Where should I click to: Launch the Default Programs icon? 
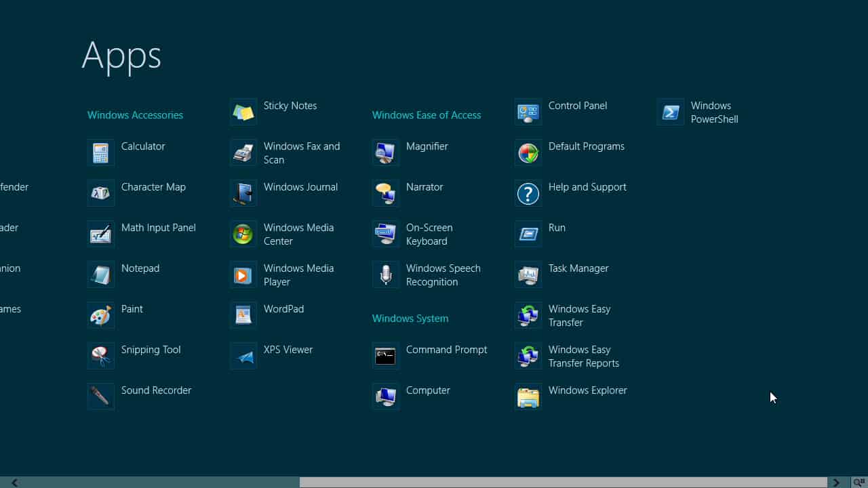pyautogui.click(x=528, y=153)
